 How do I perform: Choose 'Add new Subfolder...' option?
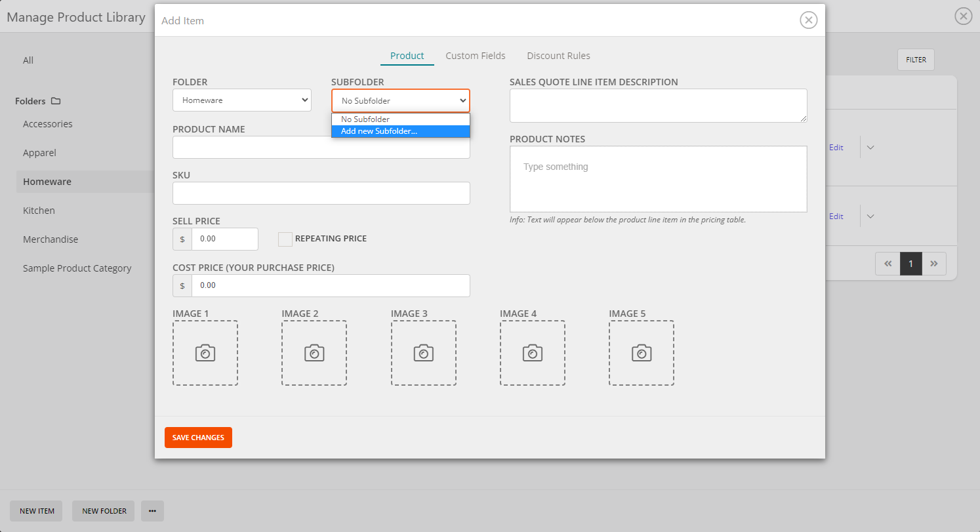coord(400,131)
